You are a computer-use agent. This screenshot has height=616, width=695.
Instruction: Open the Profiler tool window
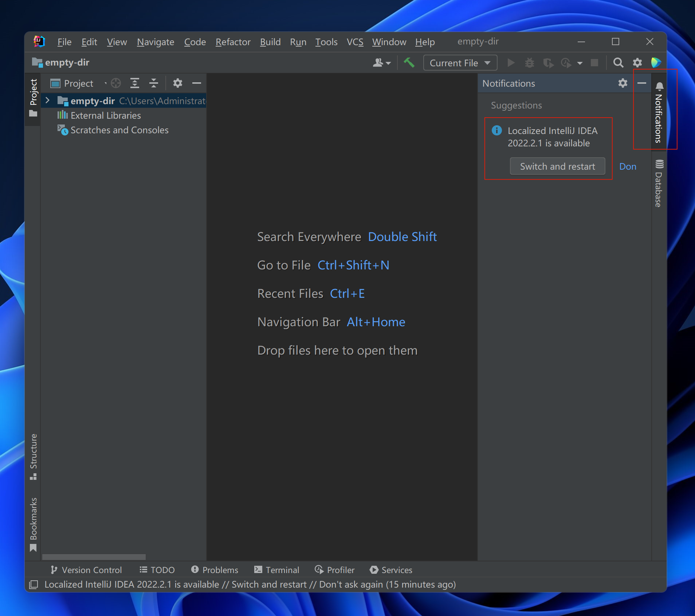coord(335,570)
